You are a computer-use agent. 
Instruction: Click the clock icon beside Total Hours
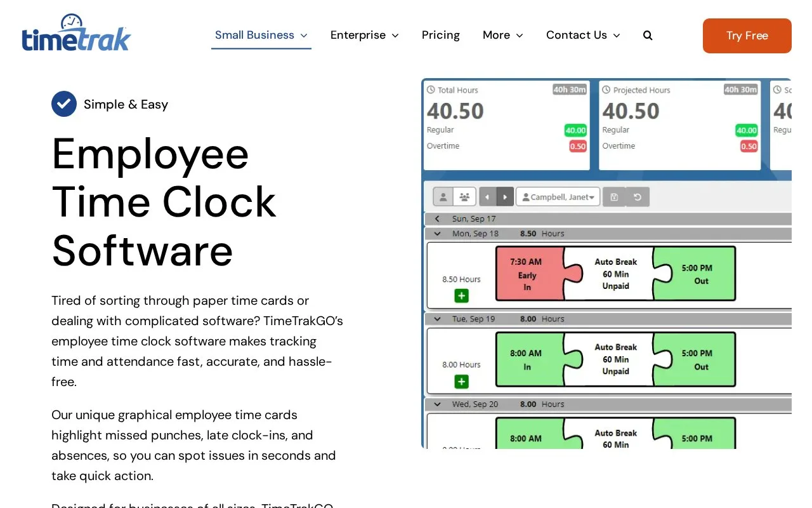point(431,90)
